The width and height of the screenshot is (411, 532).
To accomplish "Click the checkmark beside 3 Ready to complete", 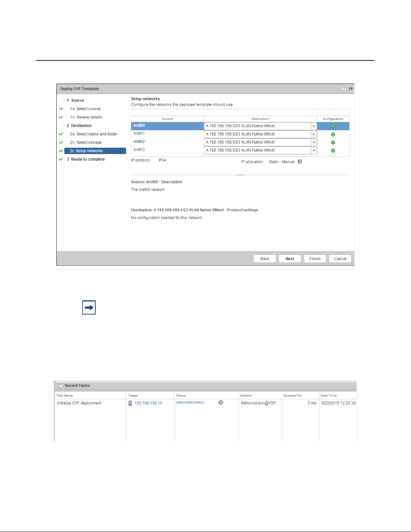I will click(x=61, y=159).
